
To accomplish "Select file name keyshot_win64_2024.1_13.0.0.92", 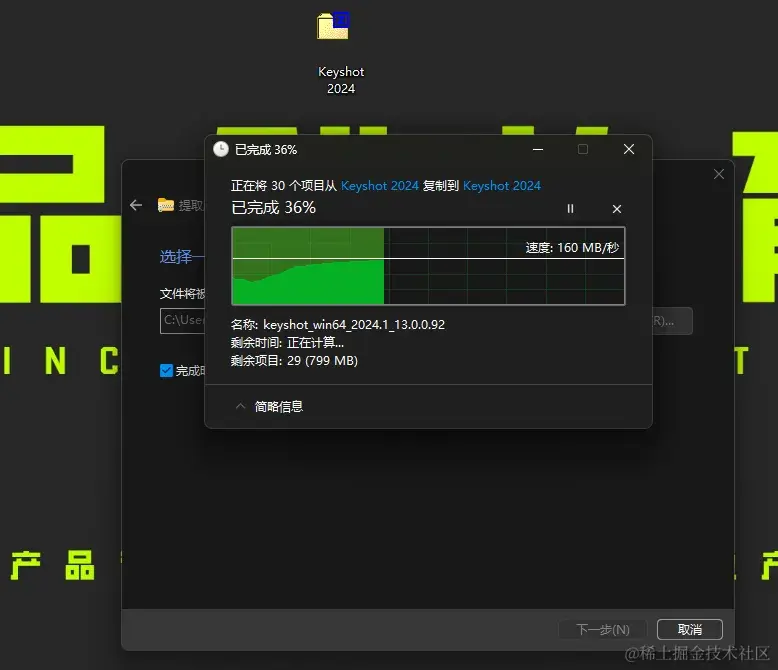I will (354, 325).
